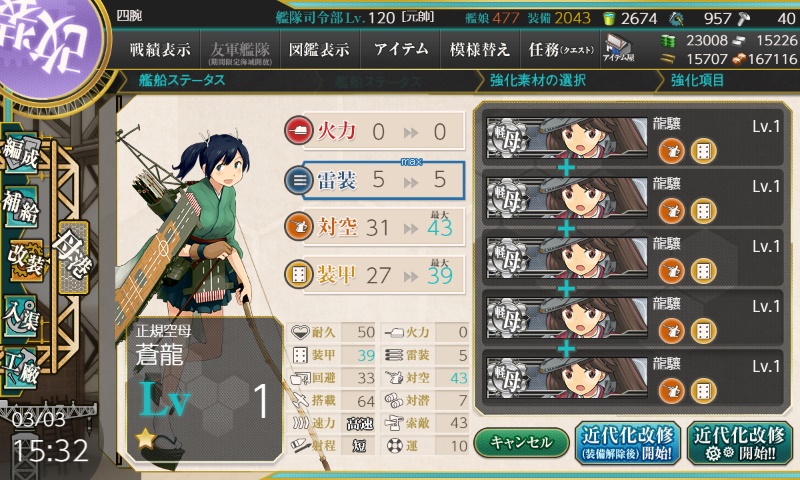The image size is (800, 480).
Task: Open 図鑑表示 encyclopedia menu
Action: pos(319,49)
